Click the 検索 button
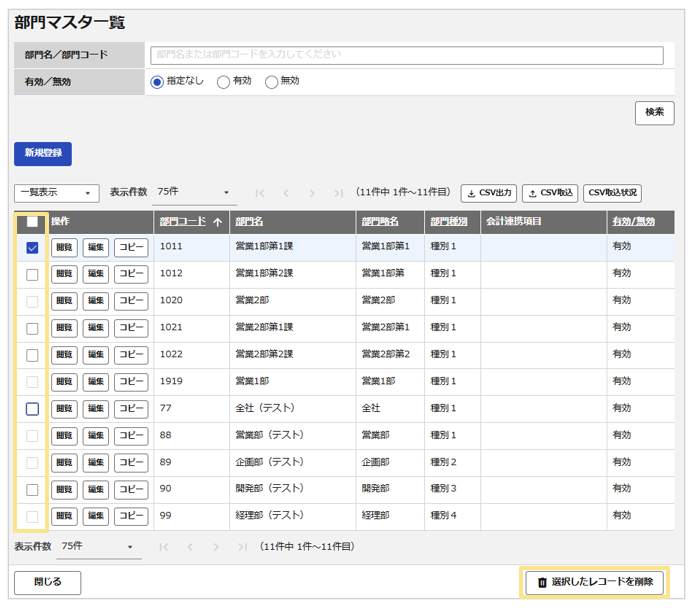This screenshot has width=695, height=612. [654, 113]
